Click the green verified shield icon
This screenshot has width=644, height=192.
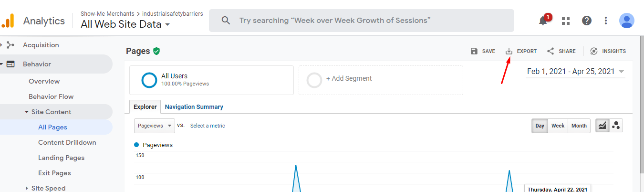156,51
